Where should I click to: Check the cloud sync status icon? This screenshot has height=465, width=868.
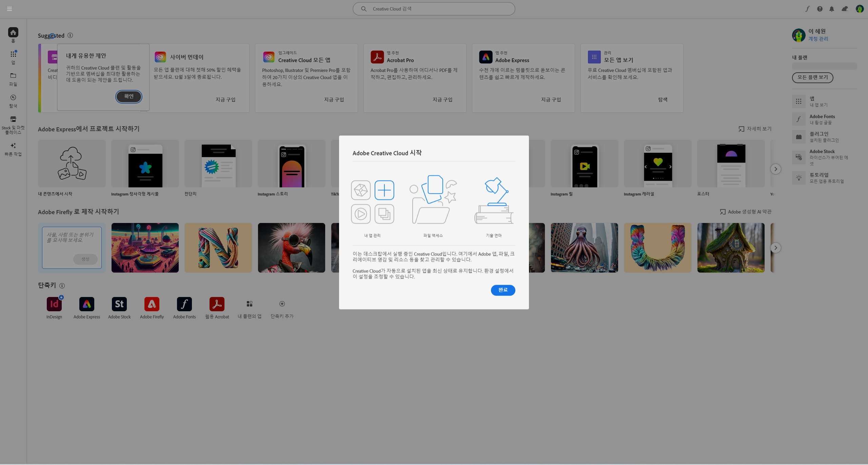tap(845, 9)
